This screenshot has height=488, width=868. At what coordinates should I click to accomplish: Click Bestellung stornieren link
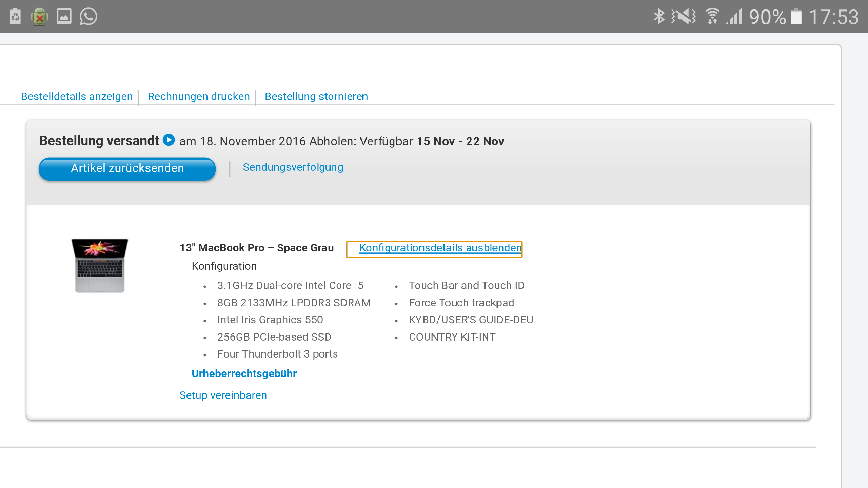316,97
